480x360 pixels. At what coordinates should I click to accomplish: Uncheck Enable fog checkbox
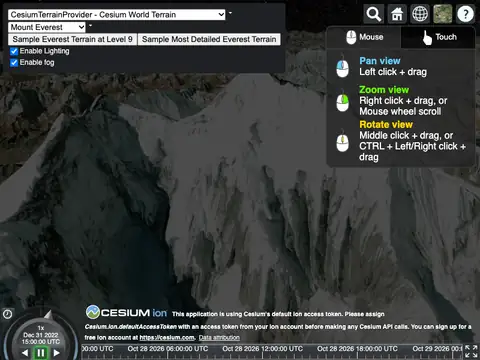tap(14, 63)
